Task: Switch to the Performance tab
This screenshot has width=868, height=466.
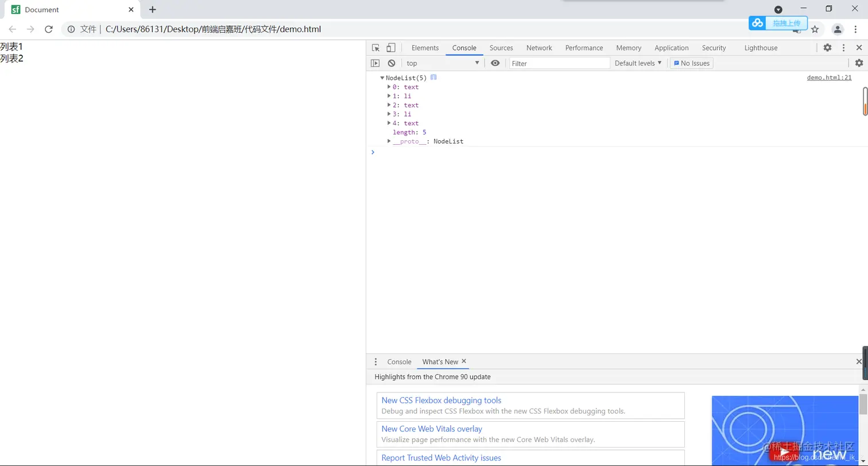Action: [584, 48]
